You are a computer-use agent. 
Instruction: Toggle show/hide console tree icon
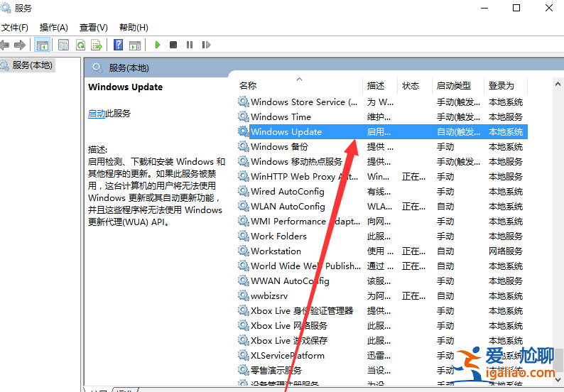[x=42, y=45]
